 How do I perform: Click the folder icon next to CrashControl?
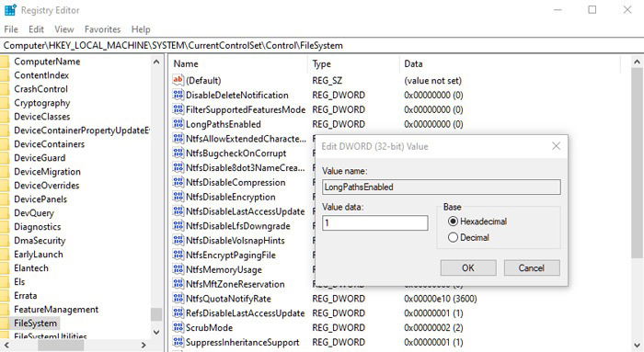pyautogui.click(x=4, y=89)
